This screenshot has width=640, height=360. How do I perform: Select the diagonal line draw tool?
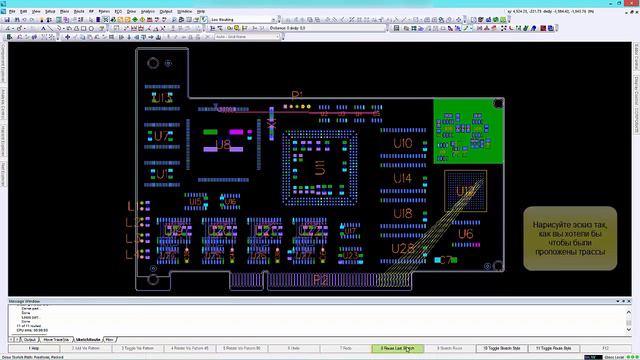pyautogui.click(x=51, y=28)
